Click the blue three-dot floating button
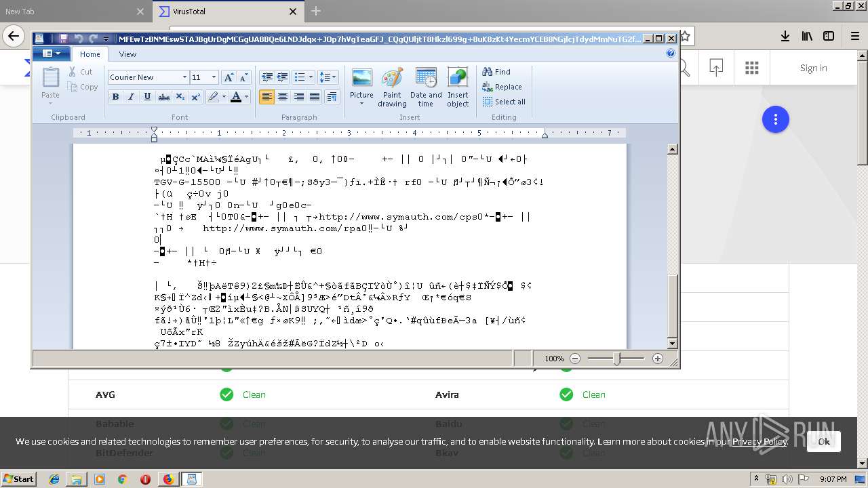Image resolution: width=868 pixels, height=488 pixels. (x=775, y=120)
